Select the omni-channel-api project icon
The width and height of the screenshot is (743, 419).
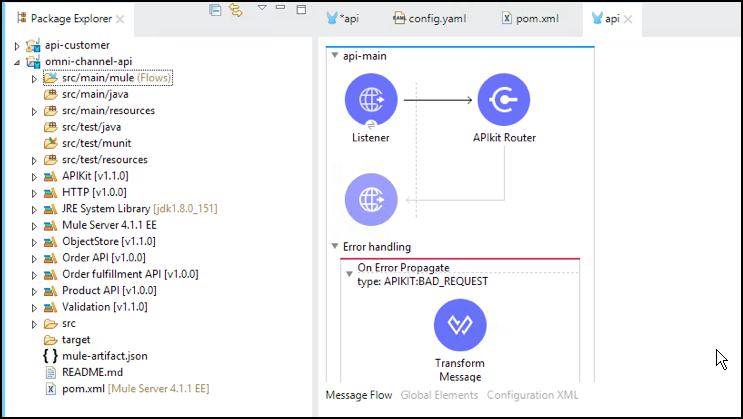point(33,62)
